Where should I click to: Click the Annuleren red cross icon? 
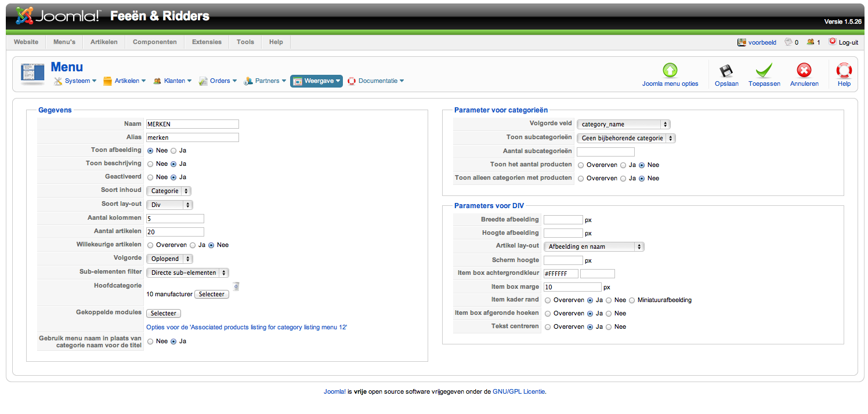(804, 70)
